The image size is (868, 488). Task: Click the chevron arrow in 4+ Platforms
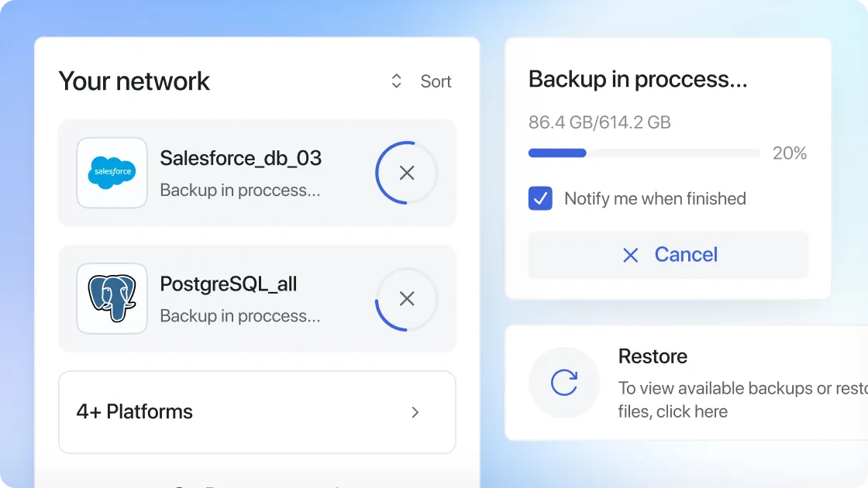(415, 412)
